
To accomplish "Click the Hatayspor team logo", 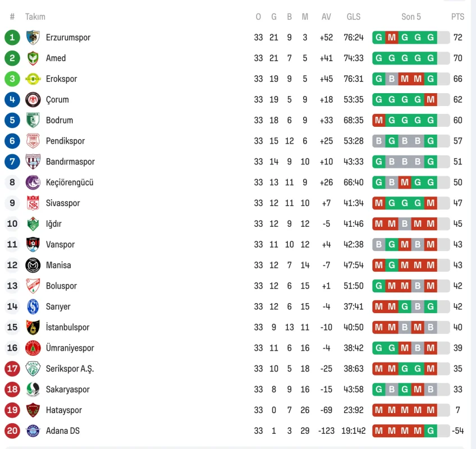I will pyautogui.click(x=33, y=410).
